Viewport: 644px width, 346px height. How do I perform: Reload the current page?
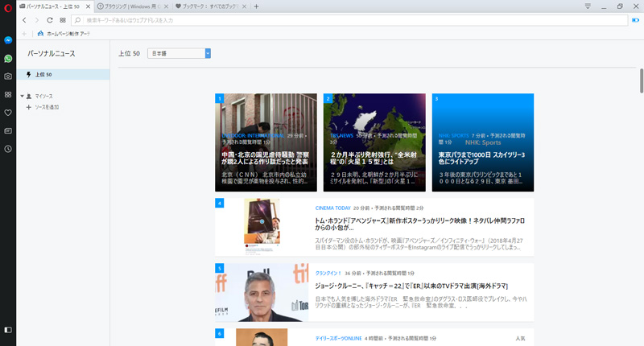click(x=50, y=20)
